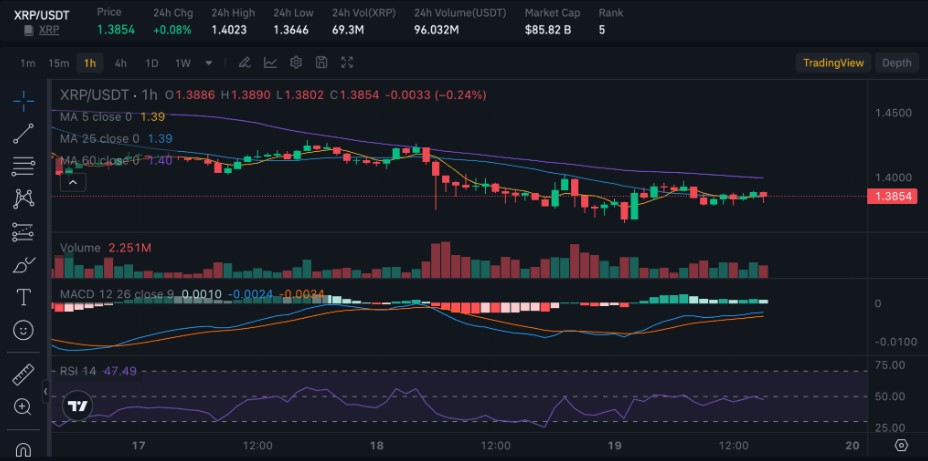Click the chart symbol title XRP/USDT · 1h
The image size is (928, 461).
coord(109,95)
